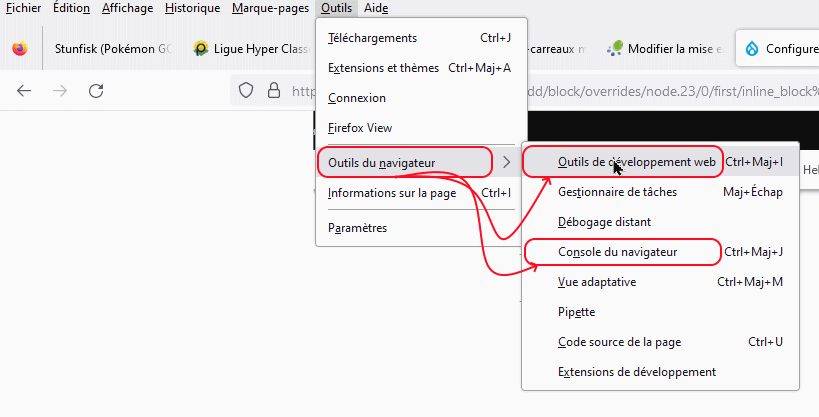Switch to Stunfisk (Pokémon GO) tab
The height and width of the screenshot is (417, 819).
(x=113, y=49)
